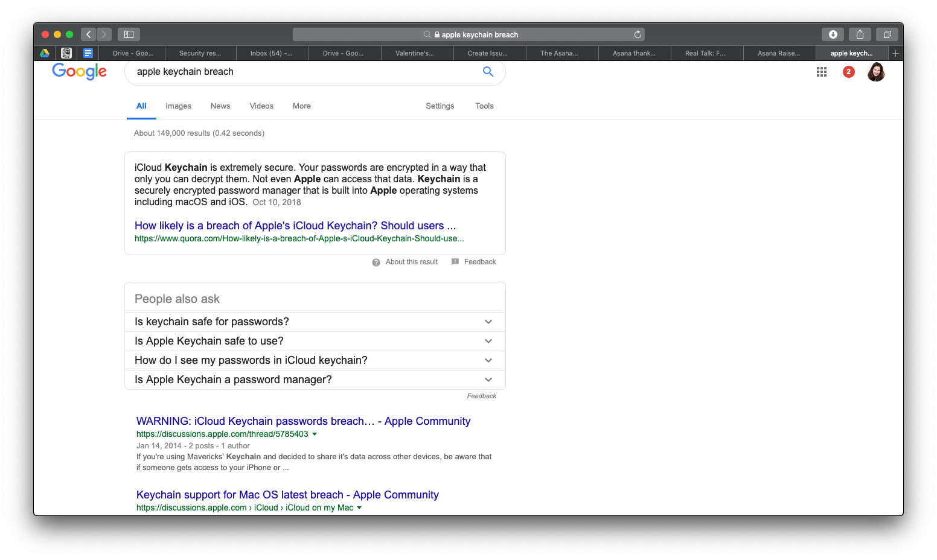Open the Google apps grid icon
The image size is (937, 560).
[x=822, y=72]
